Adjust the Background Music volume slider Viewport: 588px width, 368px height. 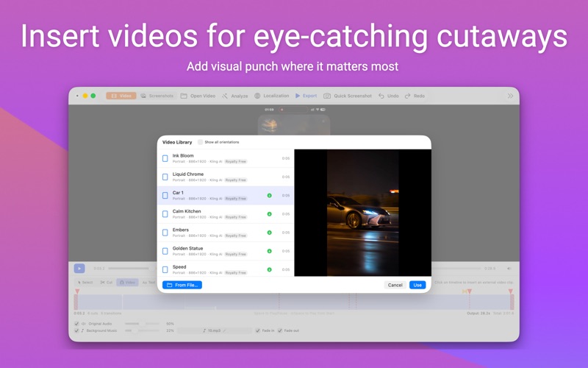(142, 330)
